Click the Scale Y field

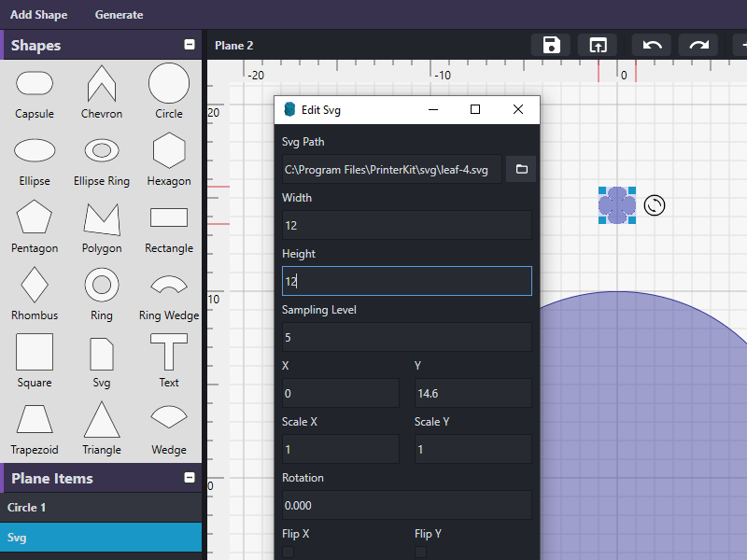(473, 449)
